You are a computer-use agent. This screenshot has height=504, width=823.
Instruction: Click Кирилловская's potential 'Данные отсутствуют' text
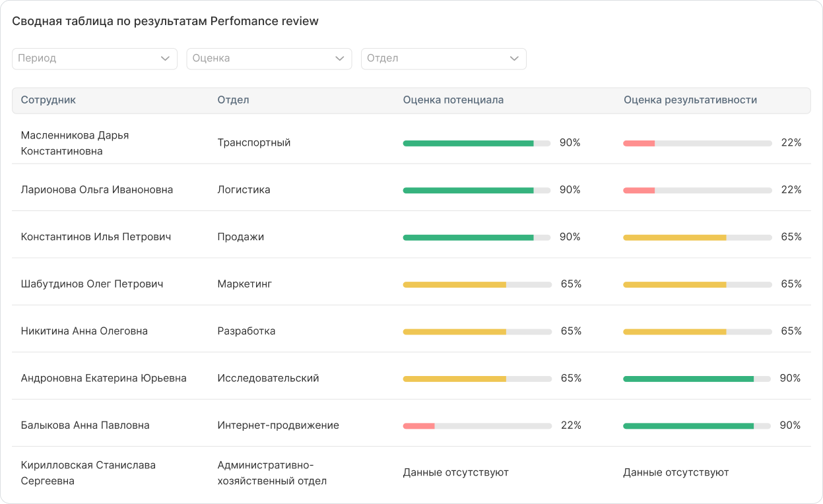(456, 472)
